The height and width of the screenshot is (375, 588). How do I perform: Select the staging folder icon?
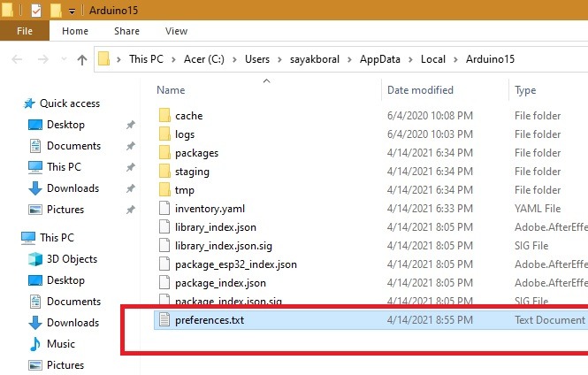(164, 171)
